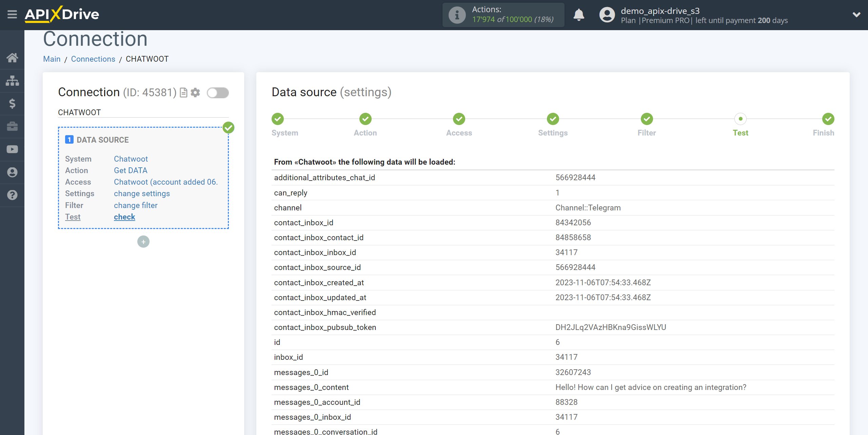Open Connections sitemap sidebar icon
The height and width of the screenshot is (435, 868).
[x=12, y=81]
